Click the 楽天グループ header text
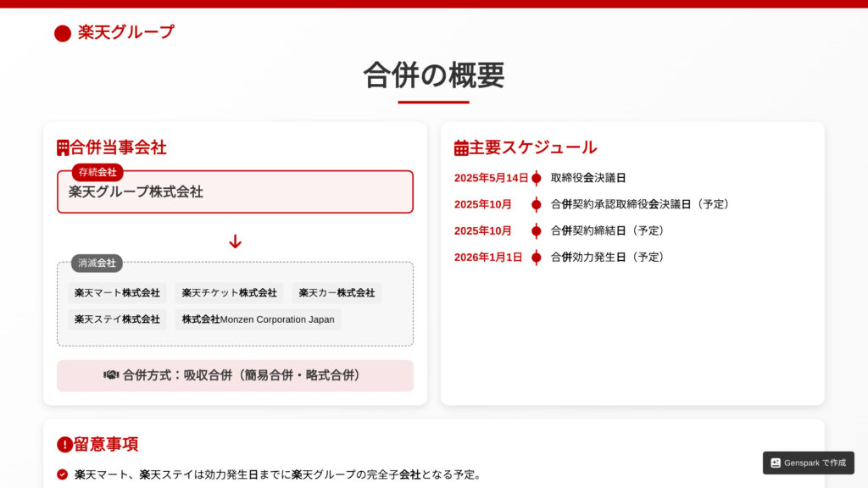The width and height of the screenshot is (868, 488). click(x=126, y=32)
